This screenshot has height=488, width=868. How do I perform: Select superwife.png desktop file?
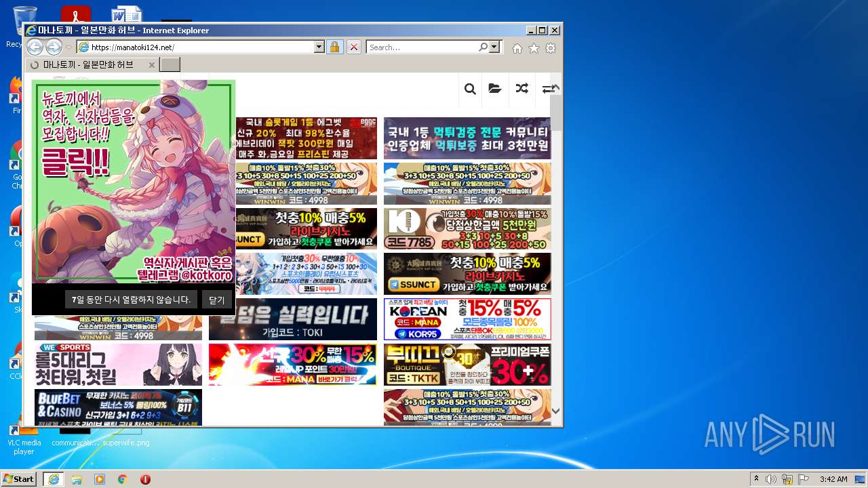coord(126,443)
